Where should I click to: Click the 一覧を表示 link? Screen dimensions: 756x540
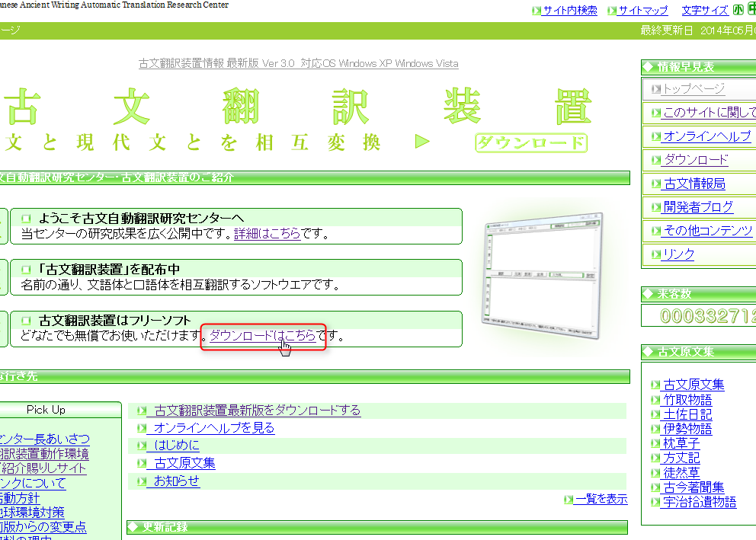(601, 499)
